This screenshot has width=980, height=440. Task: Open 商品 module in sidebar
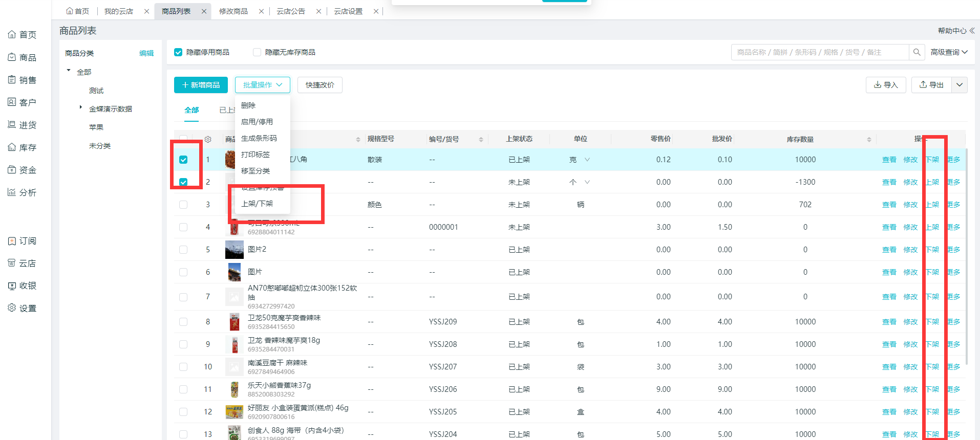(x=22, y=57)
